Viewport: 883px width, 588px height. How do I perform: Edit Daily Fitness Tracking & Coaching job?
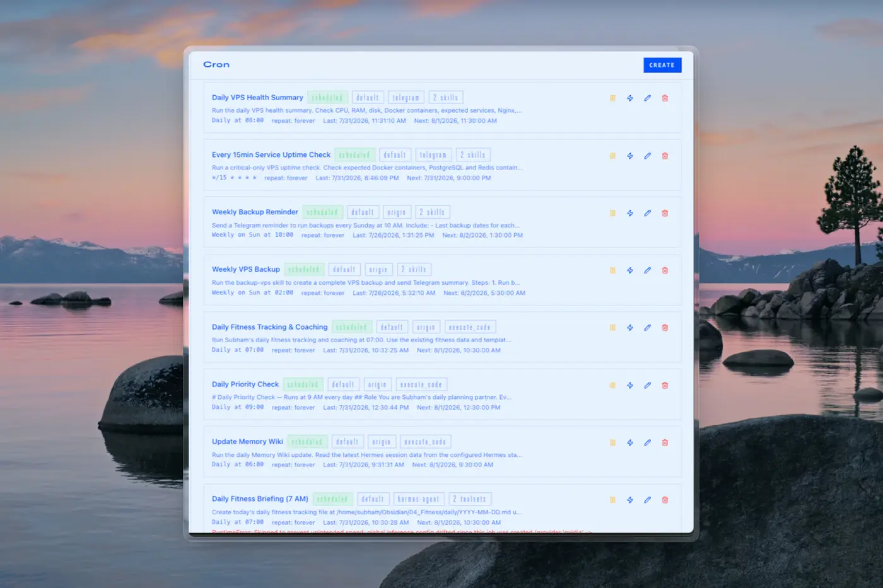647,328
